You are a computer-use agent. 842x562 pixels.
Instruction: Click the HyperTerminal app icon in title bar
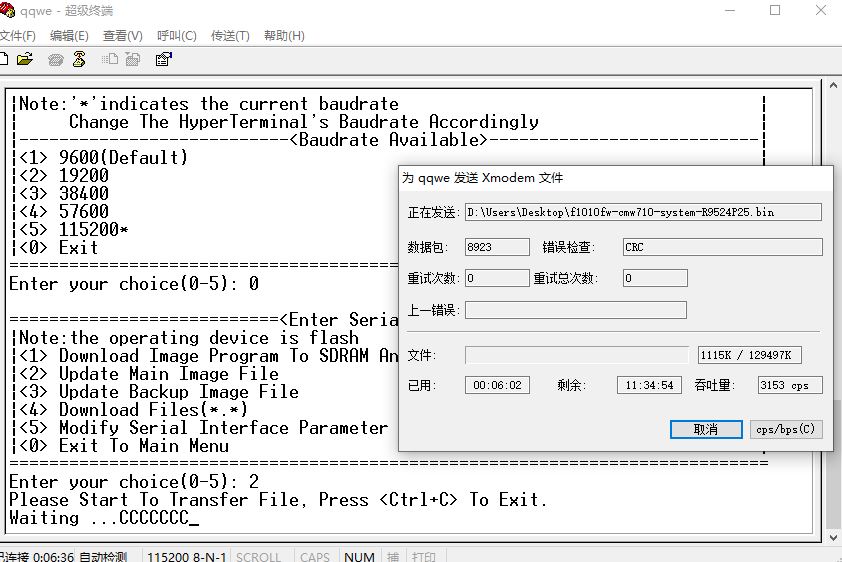(8, 10)
